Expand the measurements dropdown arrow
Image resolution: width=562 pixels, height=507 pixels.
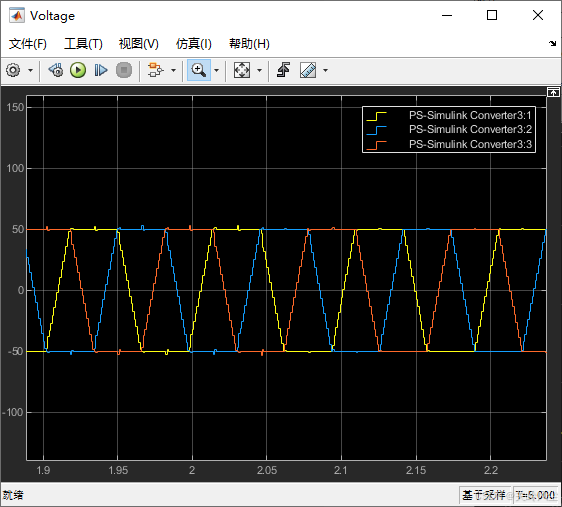point(325,70)
